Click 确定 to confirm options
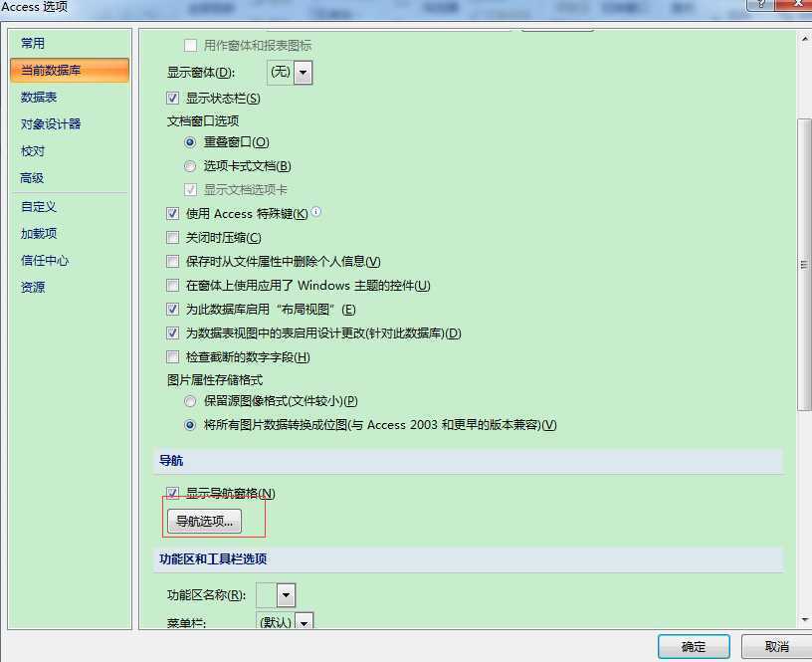Screen dimensions: 812x662 (694, 646)
